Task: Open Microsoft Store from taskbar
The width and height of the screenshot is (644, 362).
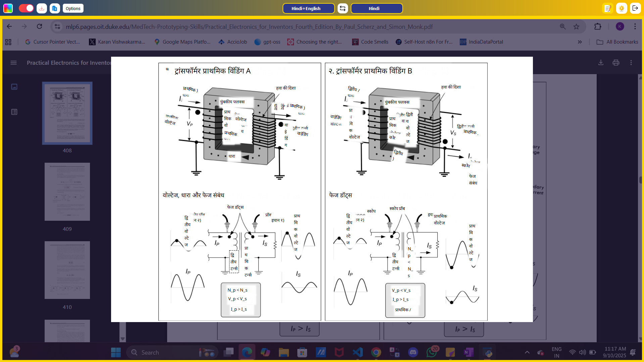Action: [x=302, y=352]
